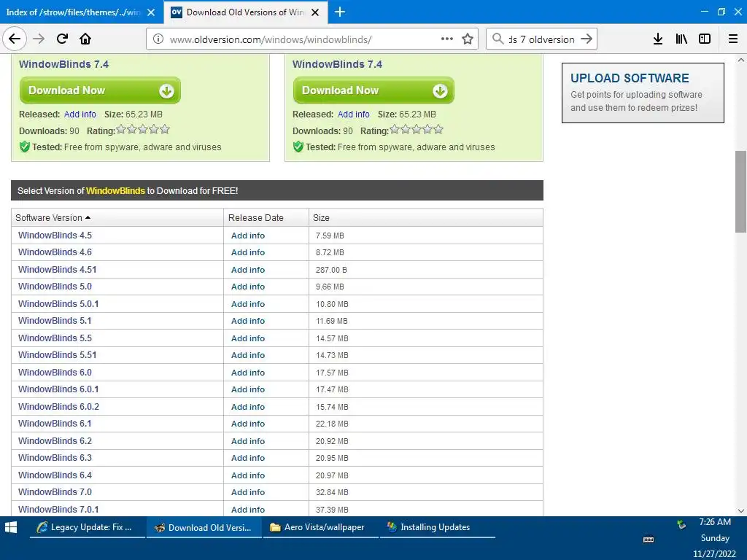This screenshot has height=560, width=747.
Task: Submit search with the arrow button
Action: pyautogui.click(x=587, y=39)
